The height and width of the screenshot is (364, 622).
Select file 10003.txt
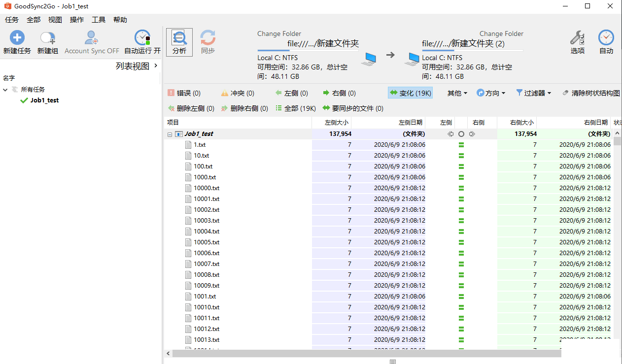[x=207, y=221]
